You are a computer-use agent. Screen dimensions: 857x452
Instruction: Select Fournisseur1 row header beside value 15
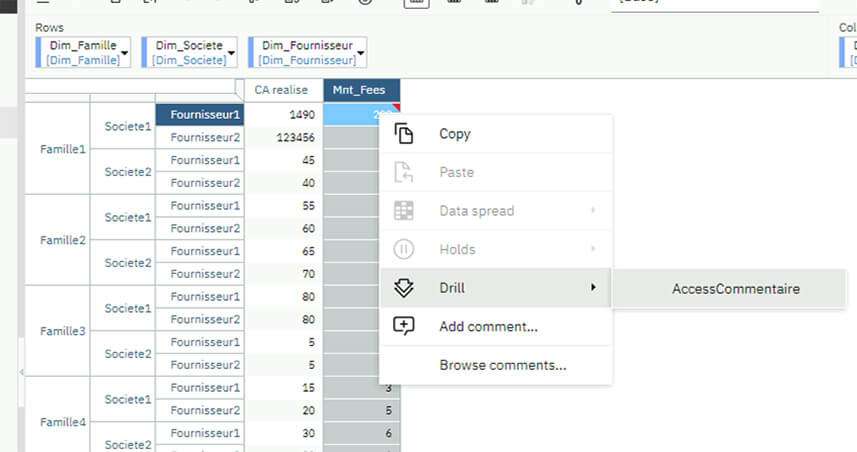click(200, 388)
